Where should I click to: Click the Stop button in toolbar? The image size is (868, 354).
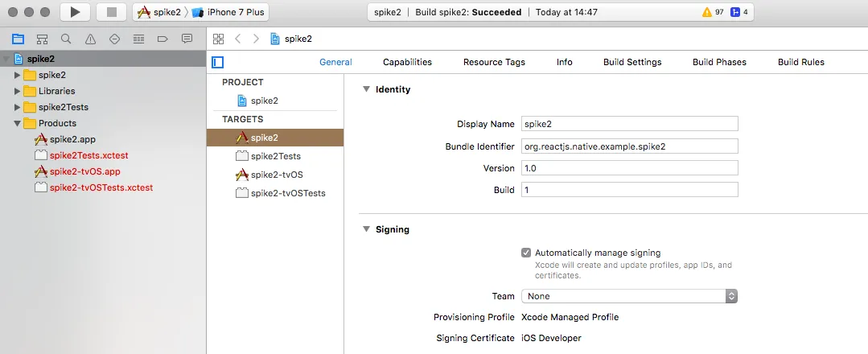[112, 12]
